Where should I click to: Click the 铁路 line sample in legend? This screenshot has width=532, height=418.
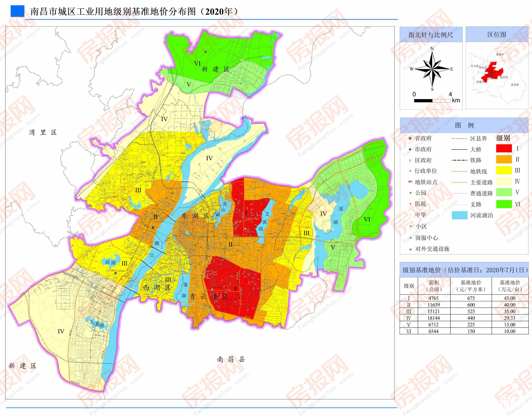(x=459, y=160)
